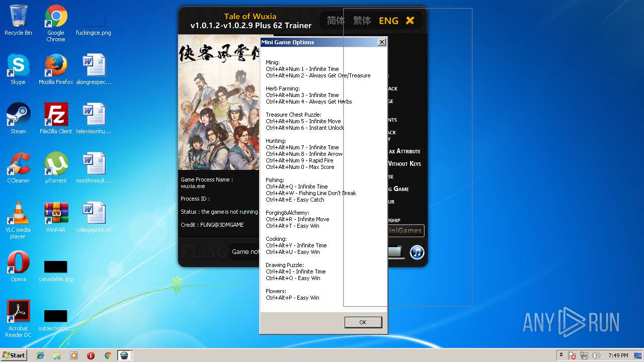Open the volume speaker tray icon

(x=596, y=355)
